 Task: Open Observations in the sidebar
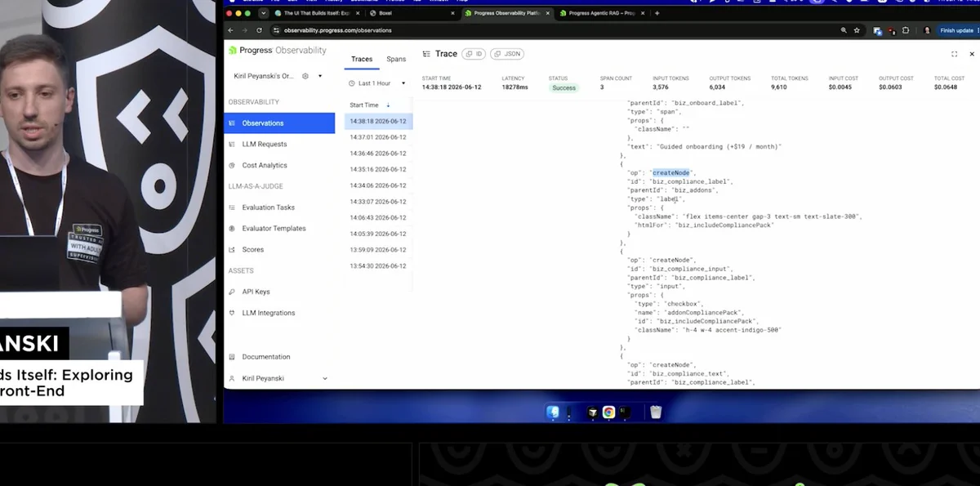point(278,123)
